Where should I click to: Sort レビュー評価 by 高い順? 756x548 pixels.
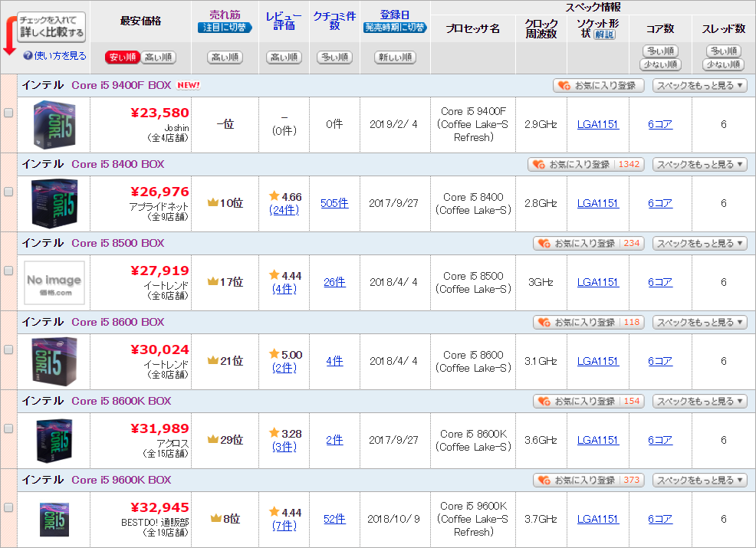pyautogui.click(x=284, y=57)
